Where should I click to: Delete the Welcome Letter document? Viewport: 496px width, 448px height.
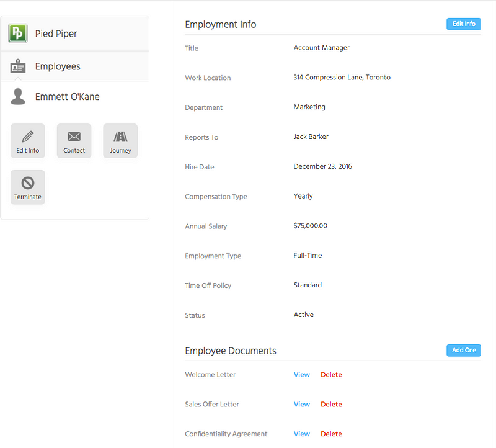point(331,375)
